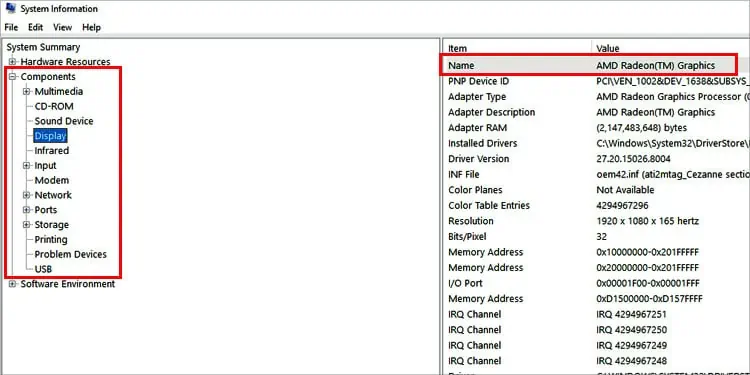750x375 pixels.
Task: Select the Color Table Entries row
Action: click(x=596, y=206)
